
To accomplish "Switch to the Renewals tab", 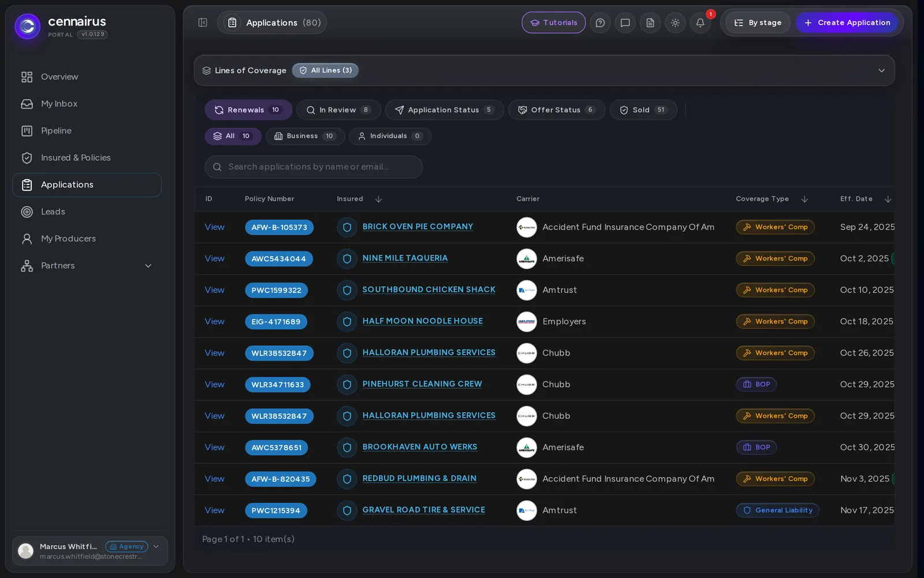I will tap(248, 110).
